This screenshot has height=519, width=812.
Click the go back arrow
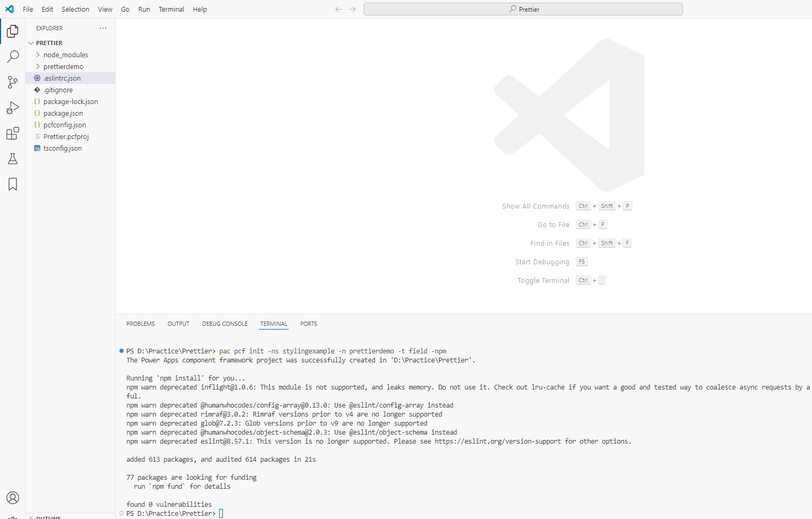point(339,9)
